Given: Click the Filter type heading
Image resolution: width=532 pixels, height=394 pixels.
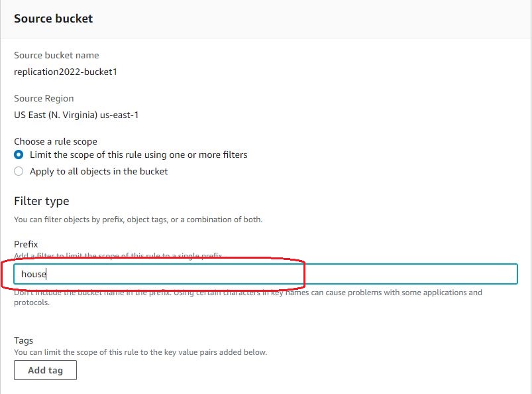Looking at the screenshot, I should [x=41, y=200].
